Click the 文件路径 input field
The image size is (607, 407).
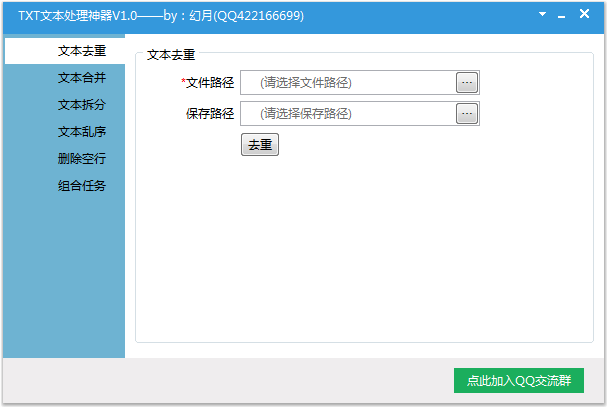pos(348,82)
